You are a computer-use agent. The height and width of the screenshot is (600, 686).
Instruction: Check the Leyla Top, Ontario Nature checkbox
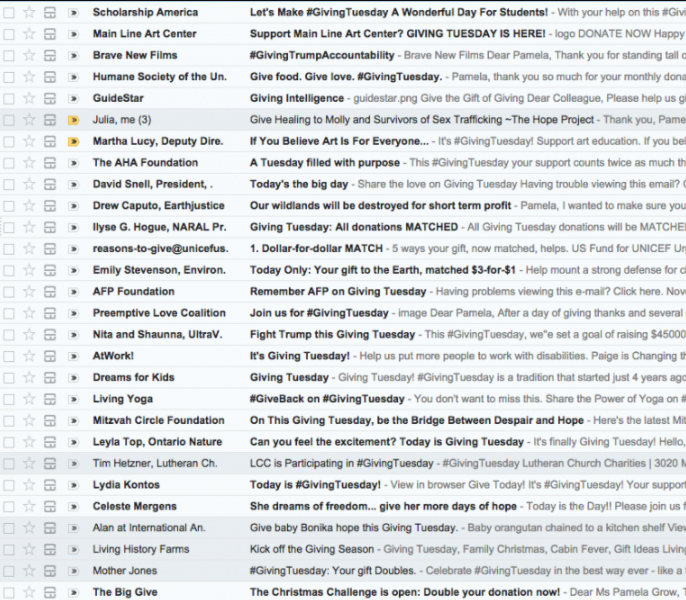pos(9,442)
